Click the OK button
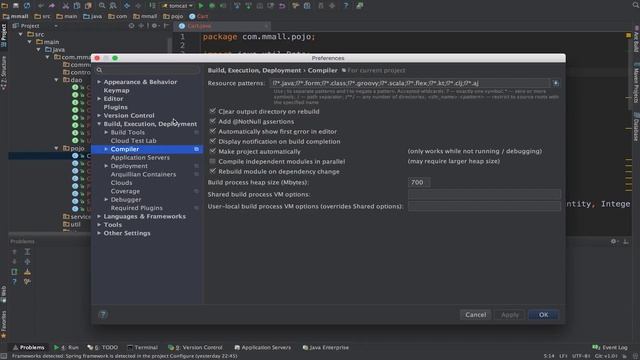The height and width of the screenshot is (360, 640). point(543,315)
